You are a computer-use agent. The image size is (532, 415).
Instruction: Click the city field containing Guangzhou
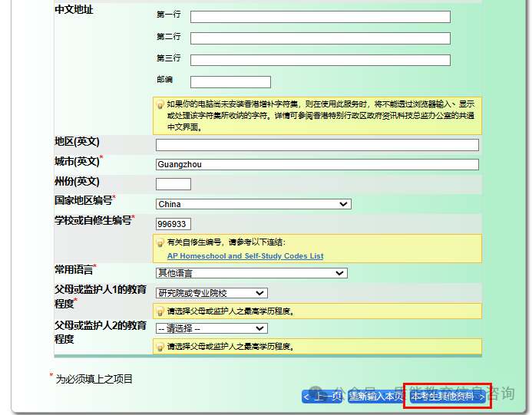tap(317, 164)
